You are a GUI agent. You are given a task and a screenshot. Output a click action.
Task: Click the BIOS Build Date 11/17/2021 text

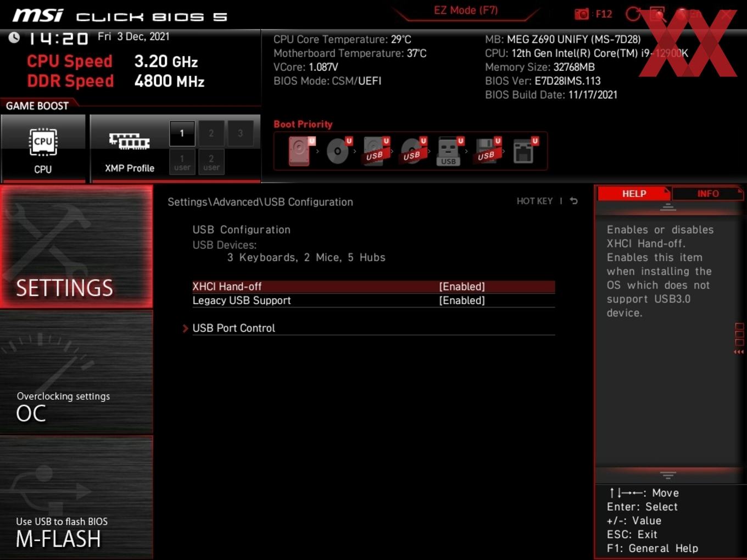[x=551, y=94]
